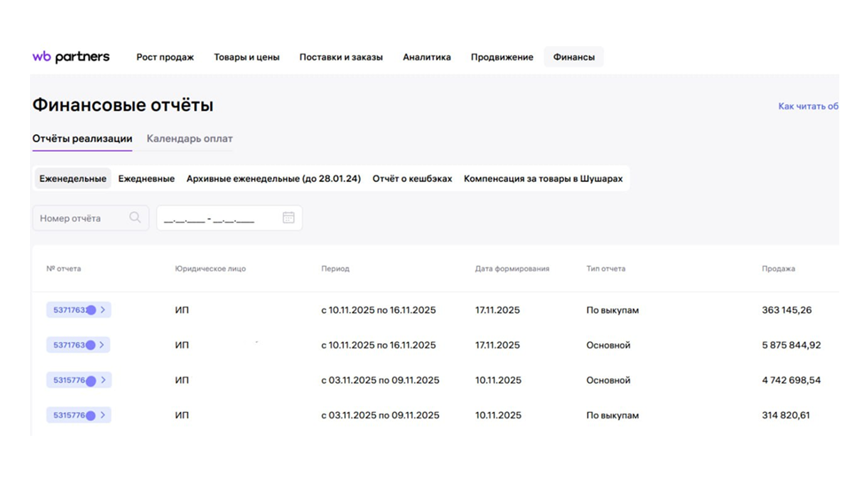The height and width of the screenshot is (478, 868).
Task: Open the Поставки и заказы menu
Action: tap(341, 57)
